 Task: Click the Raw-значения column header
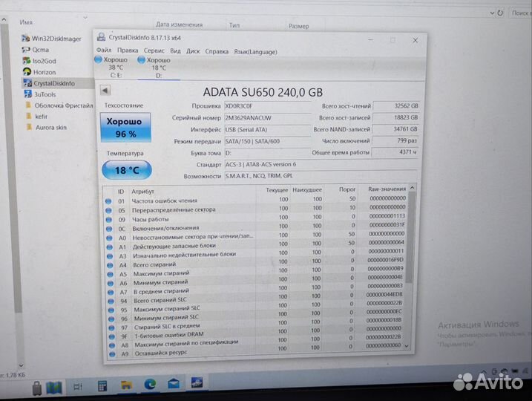tap(387, 189)
